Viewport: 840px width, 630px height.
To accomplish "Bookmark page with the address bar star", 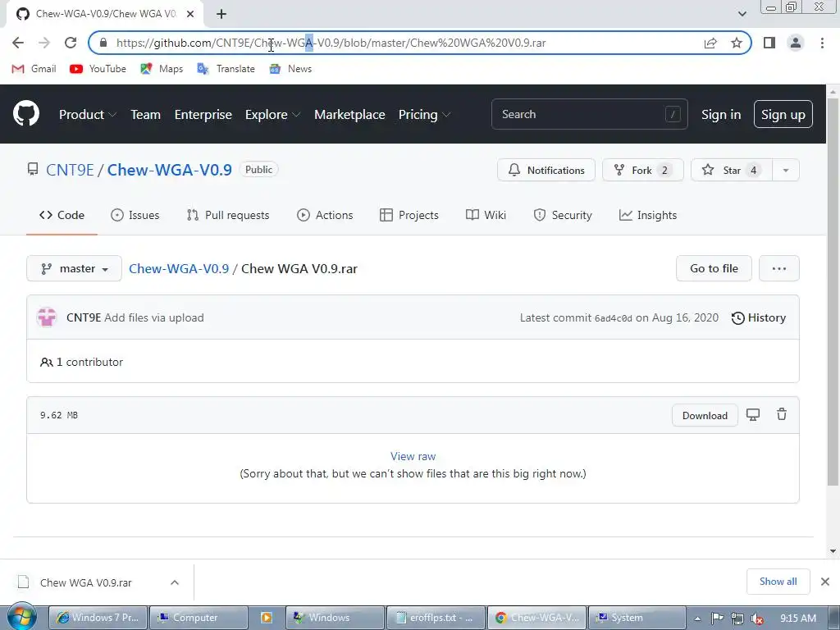I will tap(737, 43).
